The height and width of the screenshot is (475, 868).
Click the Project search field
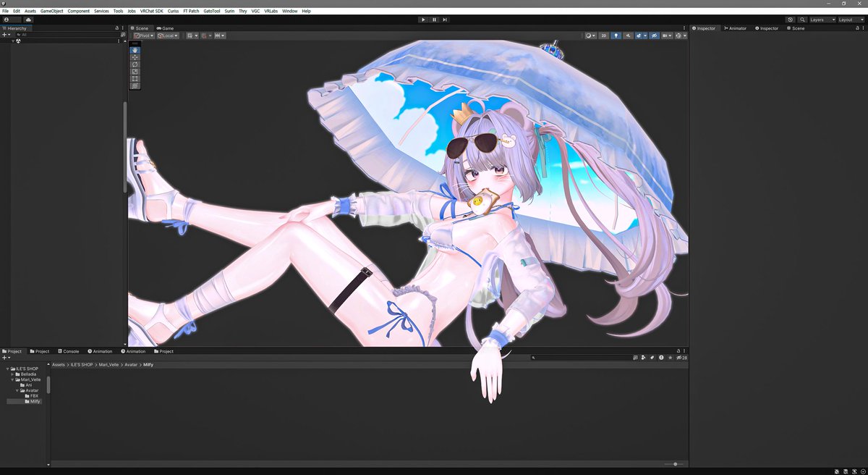point(580,358)
